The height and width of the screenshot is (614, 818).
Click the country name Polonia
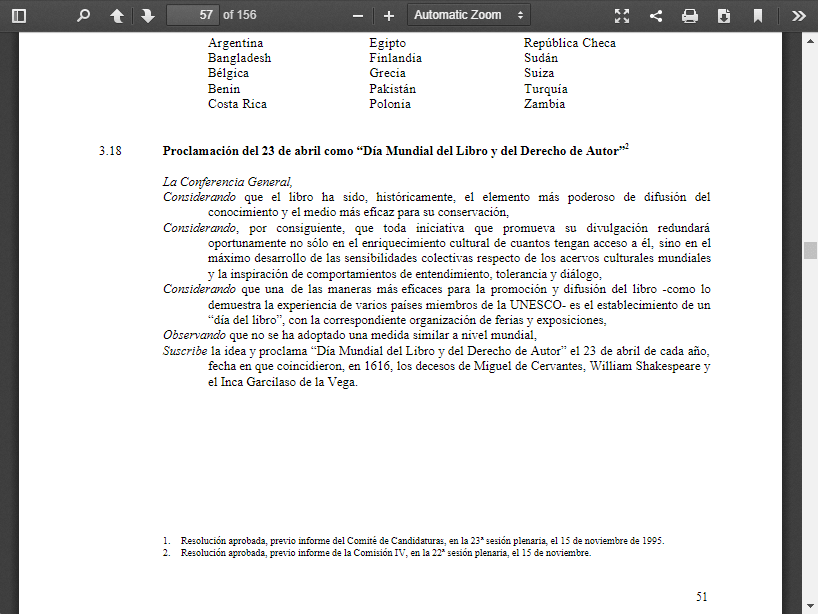[390, 104]
